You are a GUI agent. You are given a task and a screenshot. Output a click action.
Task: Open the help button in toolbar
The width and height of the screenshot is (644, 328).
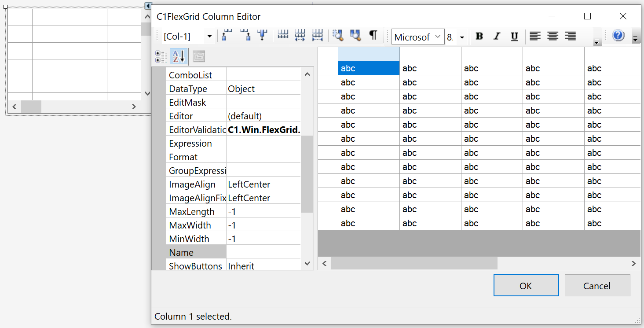[618, 36]
